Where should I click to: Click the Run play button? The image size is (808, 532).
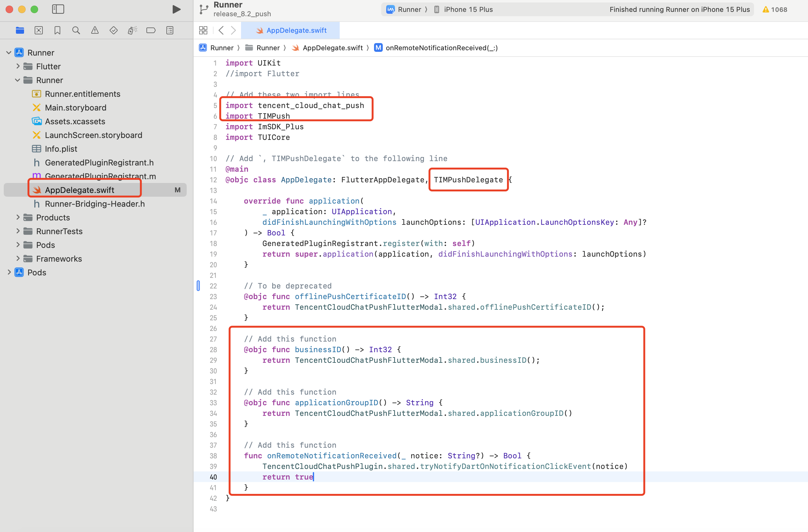point(176,9)
